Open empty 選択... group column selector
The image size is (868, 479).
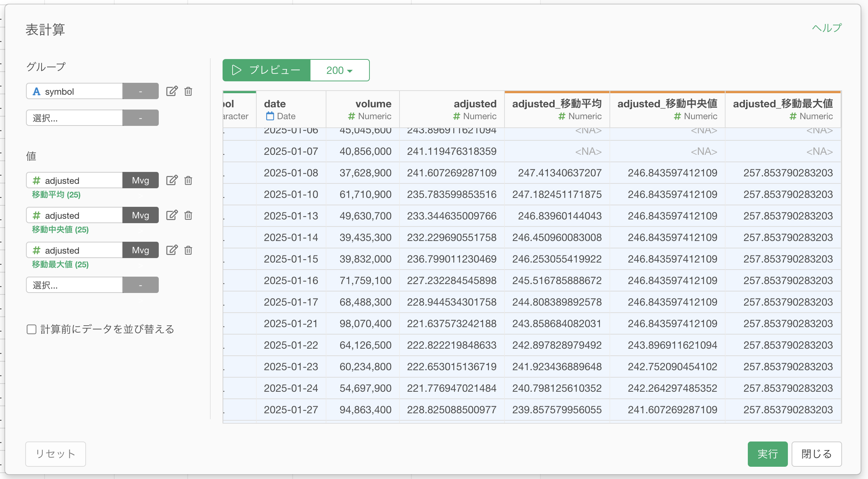coord(74,118)
